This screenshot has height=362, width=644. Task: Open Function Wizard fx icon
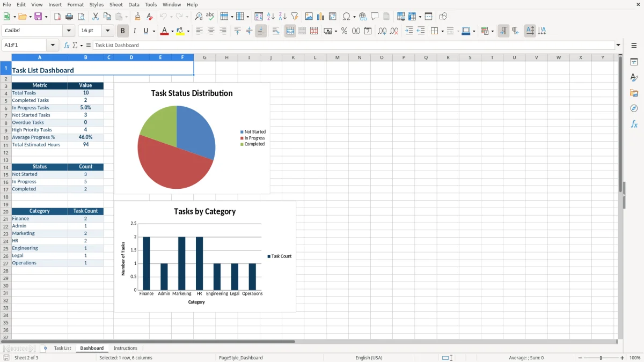point(67,46)
